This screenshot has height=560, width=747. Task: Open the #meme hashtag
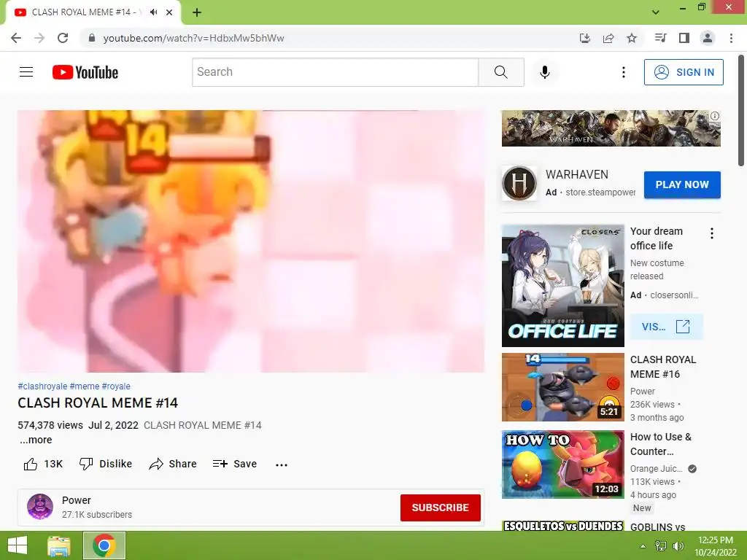click(85, 386)
